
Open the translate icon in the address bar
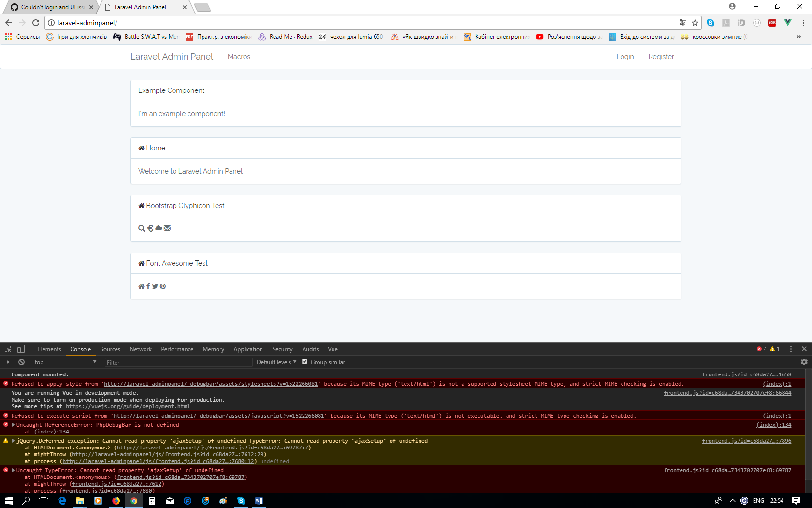683,22
